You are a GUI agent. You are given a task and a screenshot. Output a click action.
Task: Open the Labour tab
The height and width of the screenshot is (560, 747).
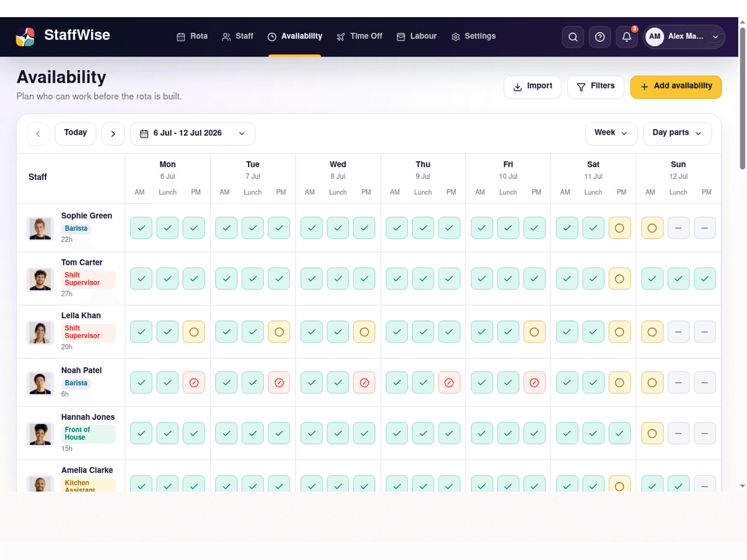click(417, 36)
